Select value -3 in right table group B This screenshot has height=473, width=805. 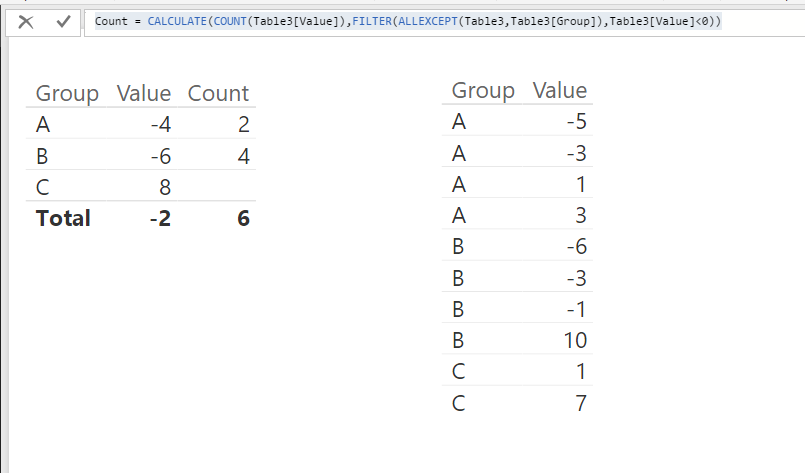point(577,278)
